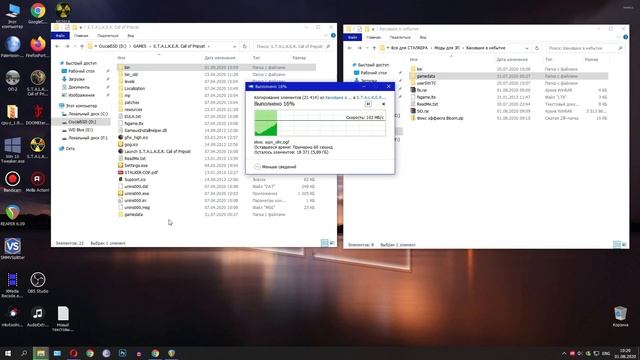
Task: Open the Файл menu in right Explorer
Action: point(352,38)
